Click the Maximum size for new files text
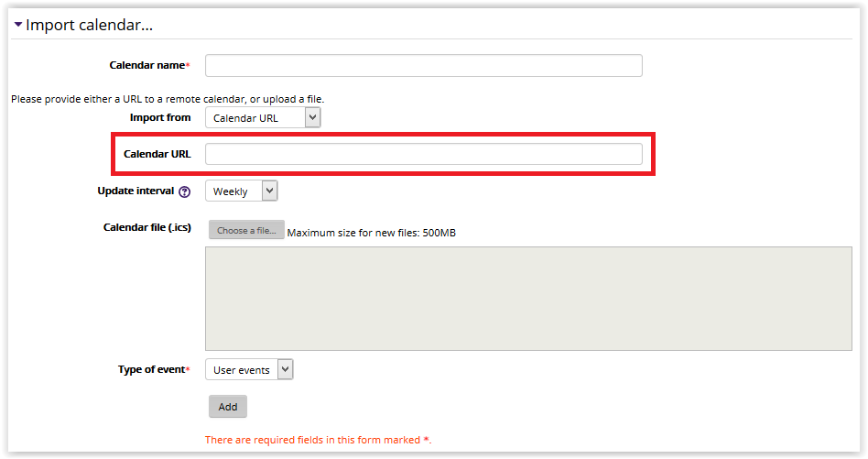The width and height of the screenshot is (868, 459). pos(372,233)
